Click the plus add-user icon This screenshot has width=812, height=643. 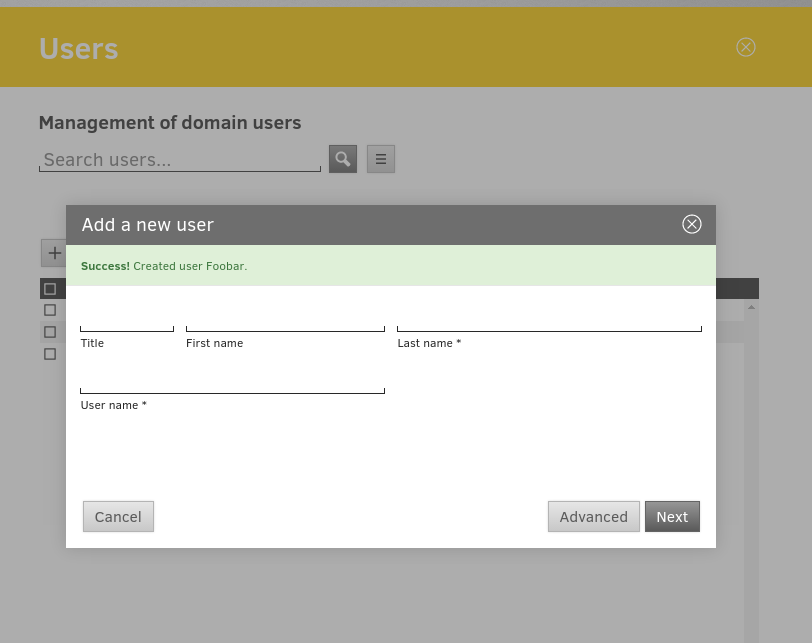click(x=54, y=253)
